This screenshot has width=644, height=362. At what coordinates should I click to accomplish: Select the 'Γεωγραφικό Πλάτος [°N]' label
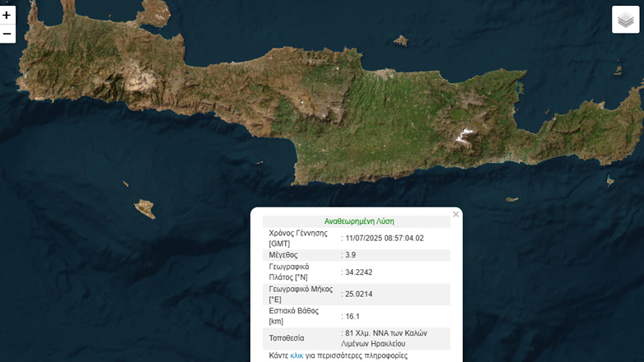(289, 271)
